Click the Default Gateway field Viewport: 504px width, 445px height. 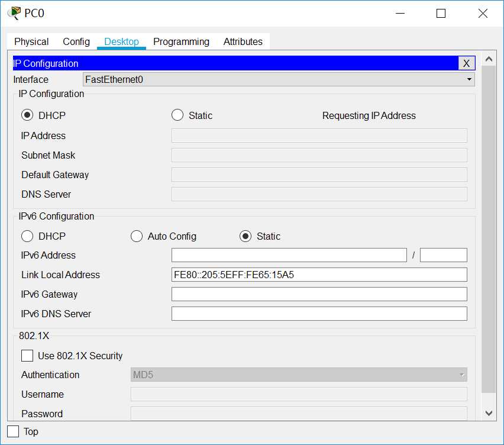pos(319,175)
